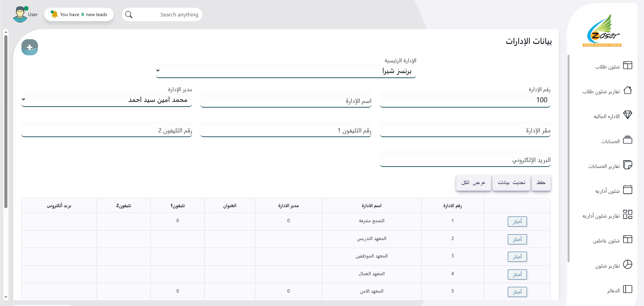Viewport: 644px width, 306px height.
Task: Click the حفظ save button
Action: coord(541,183)
